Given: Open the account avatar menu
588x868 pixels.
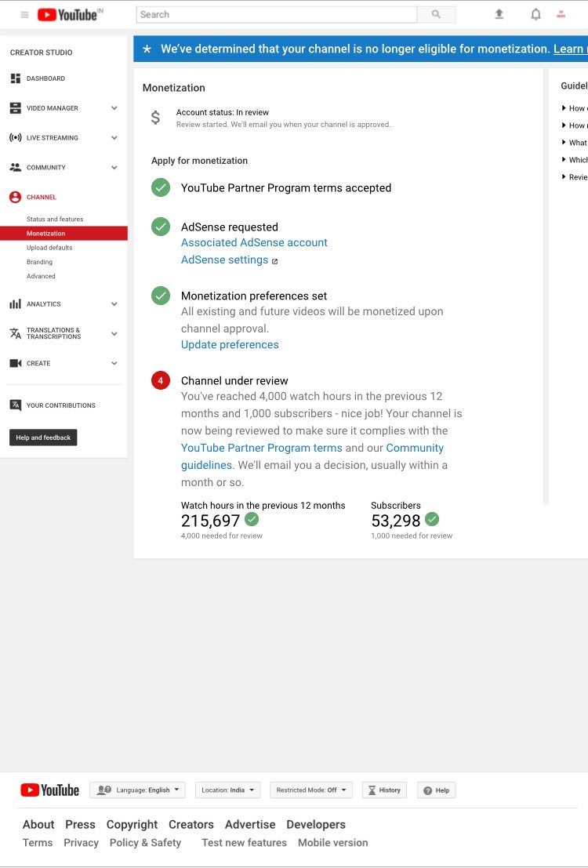Looking at the screenshot, I should 561,14.
